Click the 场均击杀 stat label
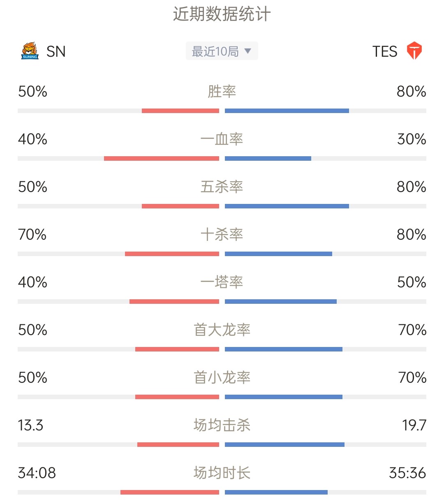444x504 pixels. pos(222,425)
